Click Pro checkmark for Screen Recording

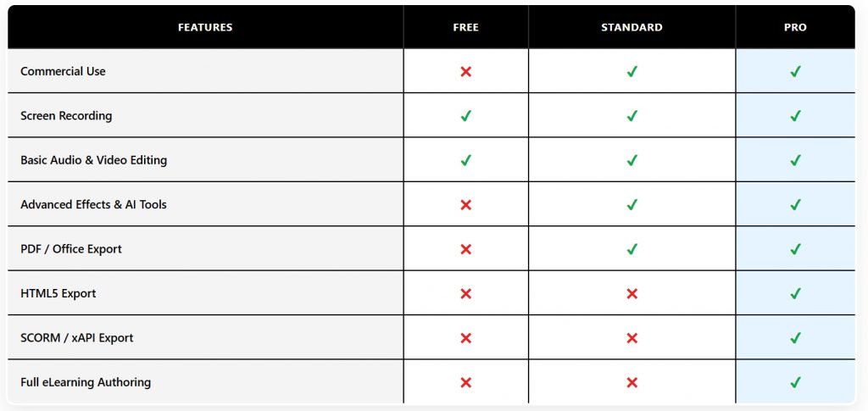click(x=795, y=116)
